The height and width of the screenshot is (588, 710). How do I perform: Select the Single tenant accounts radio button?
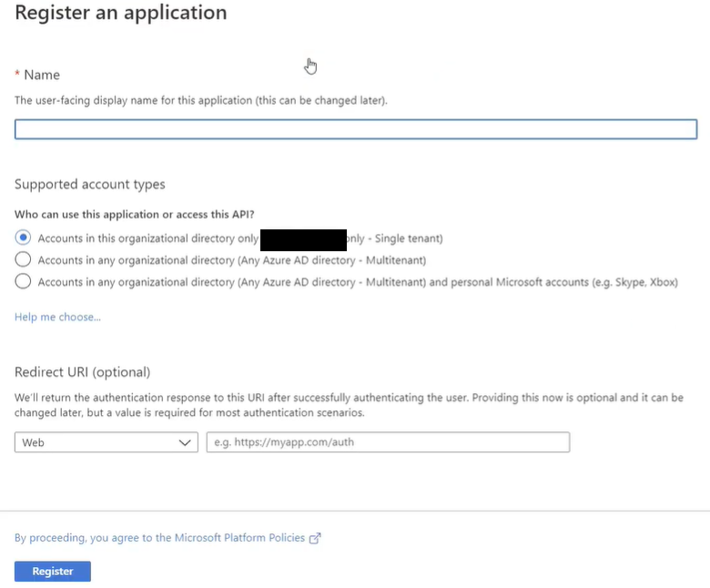click(24, 238)
